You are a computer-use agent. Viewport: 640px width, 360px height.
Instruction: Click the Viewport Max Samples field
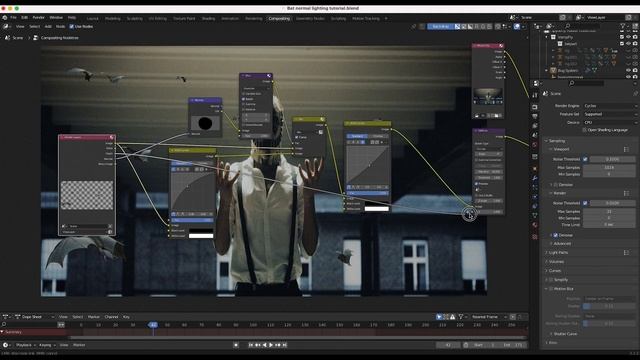pos(609,168)
